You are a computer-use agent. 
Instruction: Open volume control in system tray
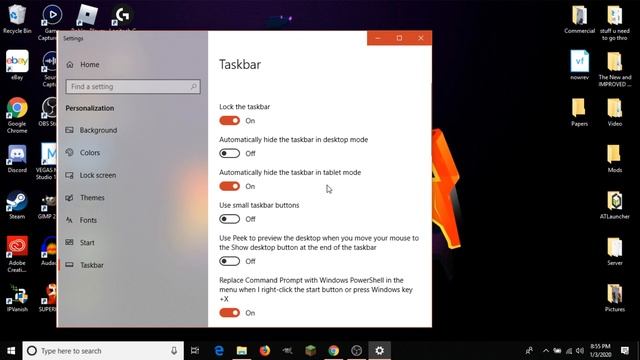[x=580, y=351]
